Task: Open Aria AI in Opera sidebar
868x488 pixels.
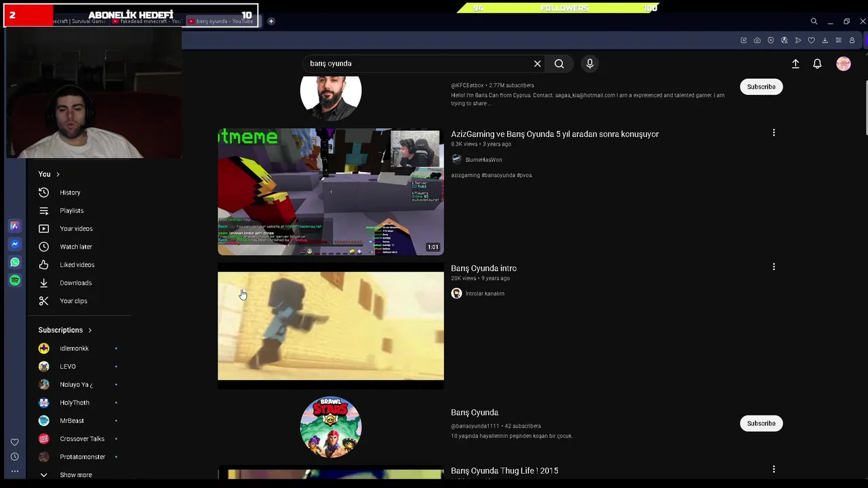Action: pyautogui.click(x=14, y=226)
